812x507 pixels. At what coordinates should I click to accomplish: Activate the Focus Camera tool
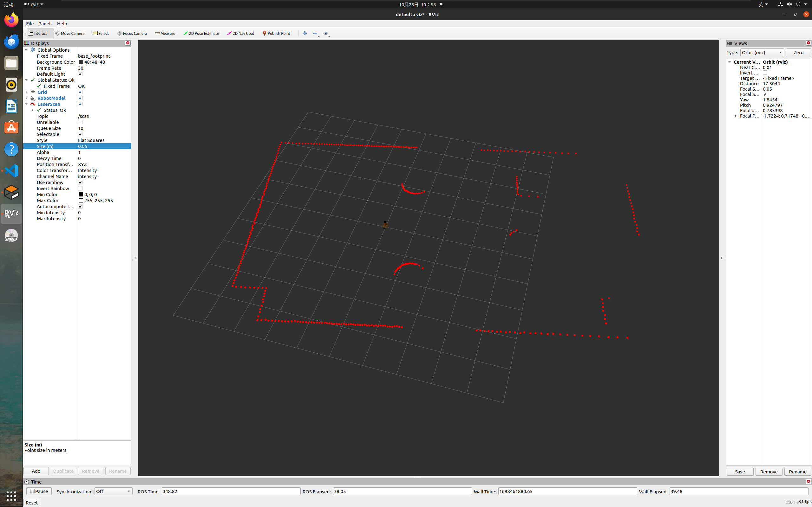pyautogui.click(x=132, y=33)
